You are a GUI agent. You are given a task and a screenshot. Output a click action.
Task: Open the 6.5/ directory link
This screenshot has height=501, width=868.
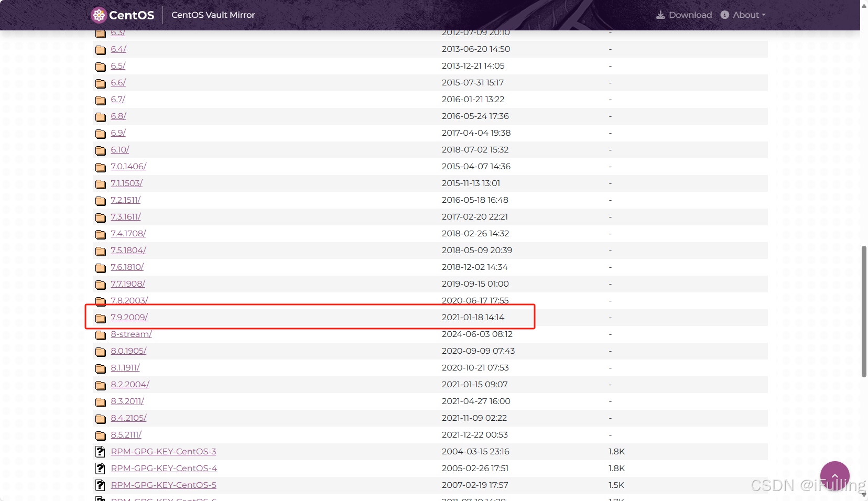point(118,66)
